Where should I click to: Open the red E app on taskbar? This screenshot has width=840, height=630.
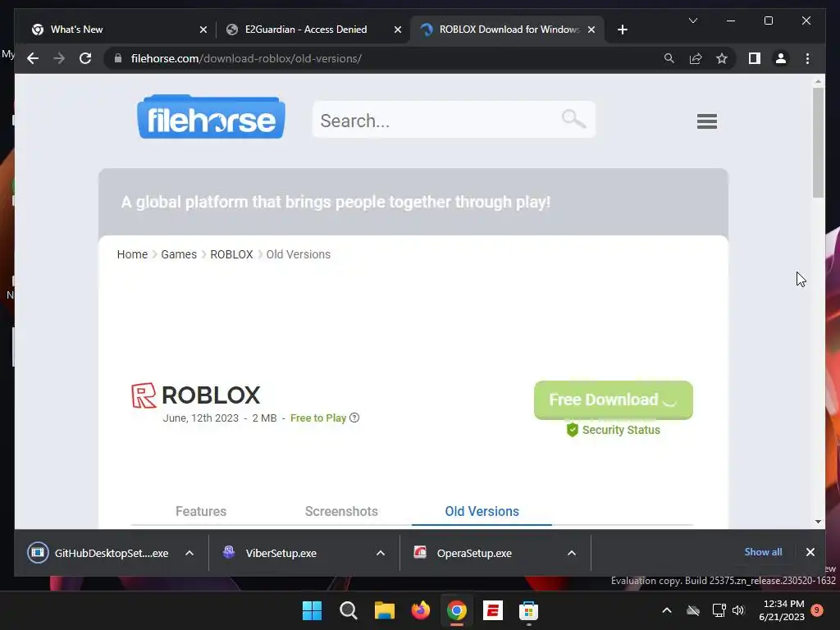point(492,610)
